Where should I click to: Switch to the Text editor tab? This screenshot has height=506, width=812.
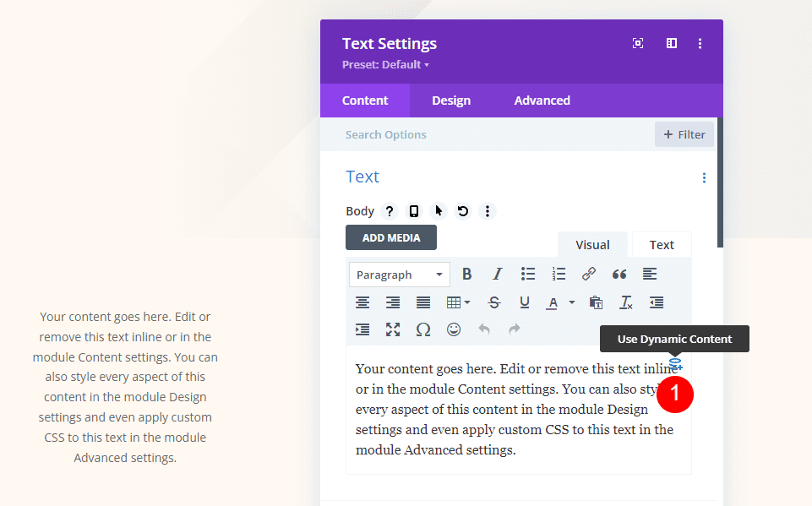[x=662, y=245]
